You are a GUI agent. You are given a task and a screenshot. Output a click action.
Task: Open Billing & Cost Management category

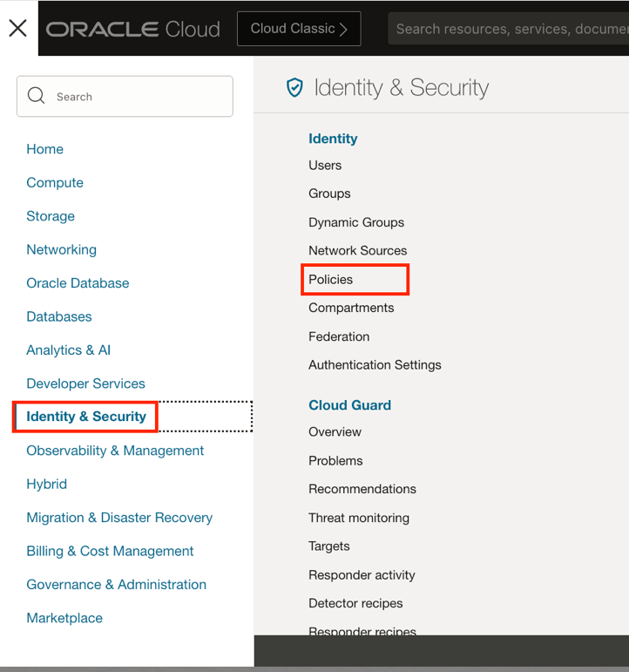pos(110,551)
